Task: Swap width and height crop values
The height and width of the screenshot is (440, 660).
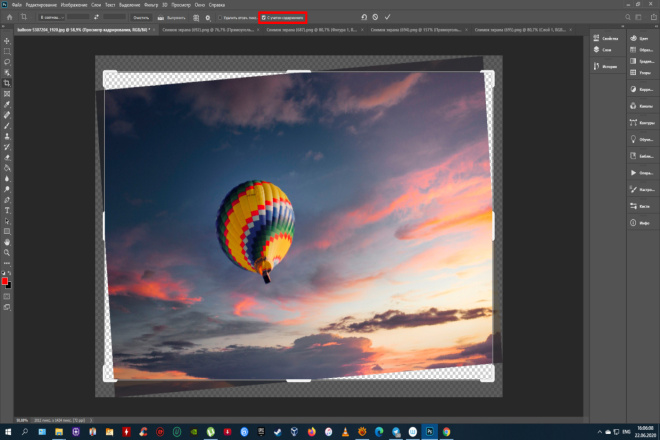Action: 96,17
